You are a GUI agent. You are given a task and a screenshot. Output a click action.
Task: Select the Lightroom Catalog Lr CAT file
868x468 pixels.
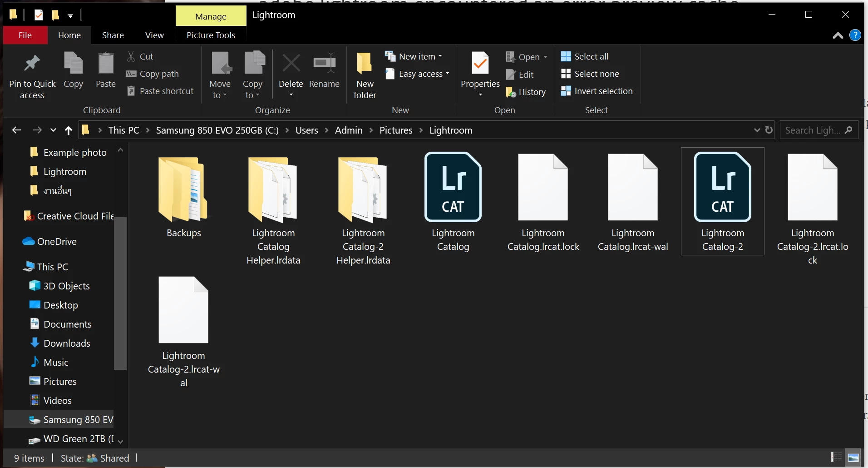[x=453, y=202]
